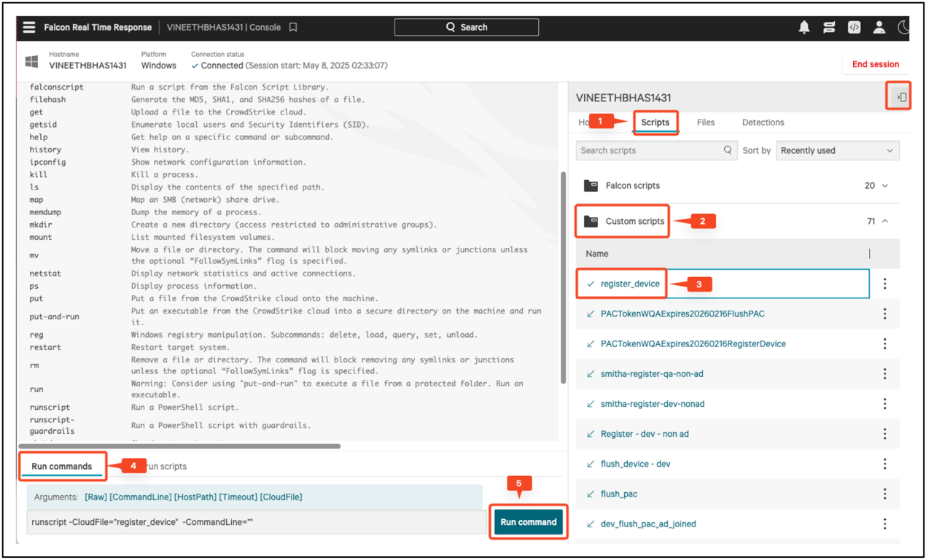This screenshot has height=560, width=926.
Task: Insert the [CloudFile] argument
Action: pyautogui.click(x=281, y=497)
